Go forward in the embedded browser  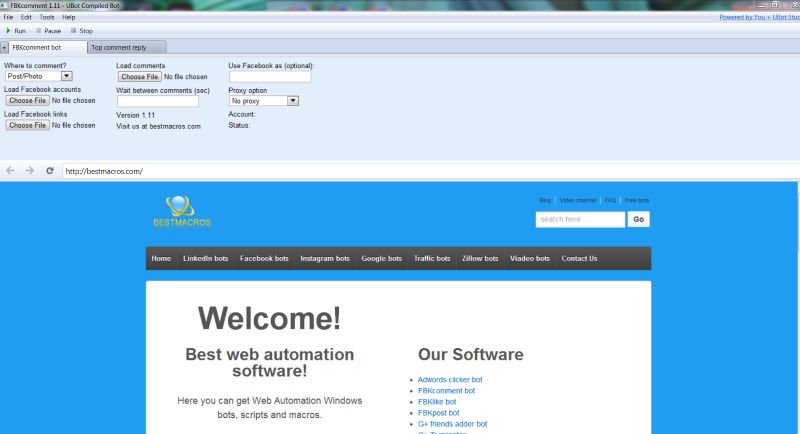(x=30, y=171)
